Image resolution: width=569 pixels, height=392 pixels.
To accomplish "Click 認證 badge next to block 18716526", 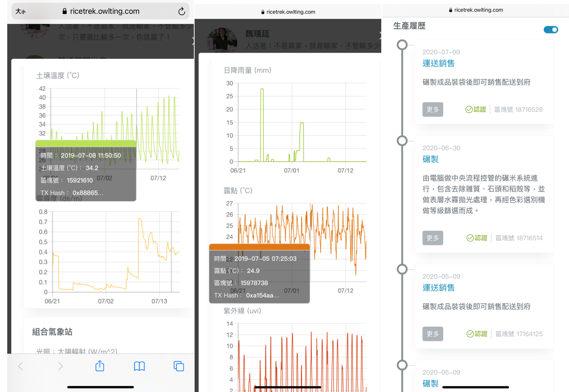I will pyautogui.click(x=476, y=109).
